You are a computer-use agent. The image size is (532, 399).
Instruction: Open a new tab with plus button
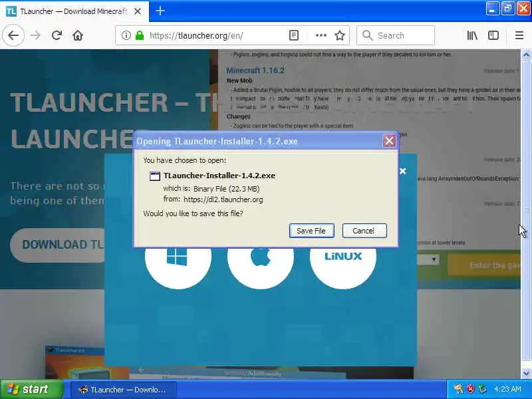(160, 11)
